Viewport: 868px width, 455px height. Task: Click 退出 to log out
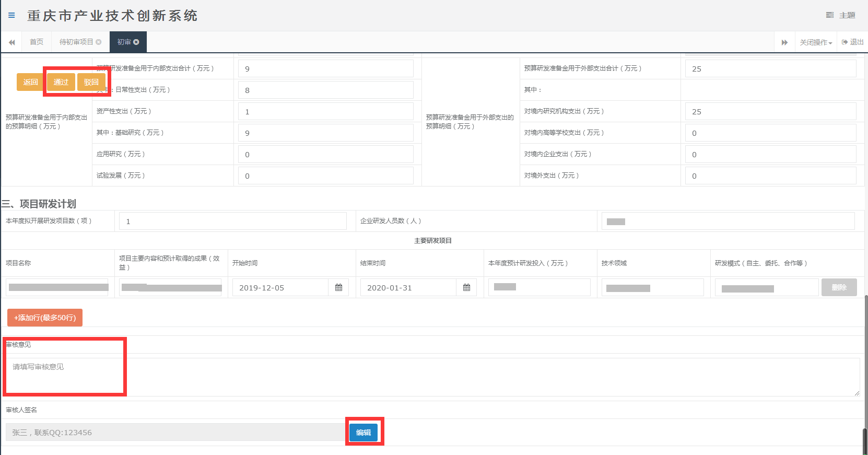852,42
